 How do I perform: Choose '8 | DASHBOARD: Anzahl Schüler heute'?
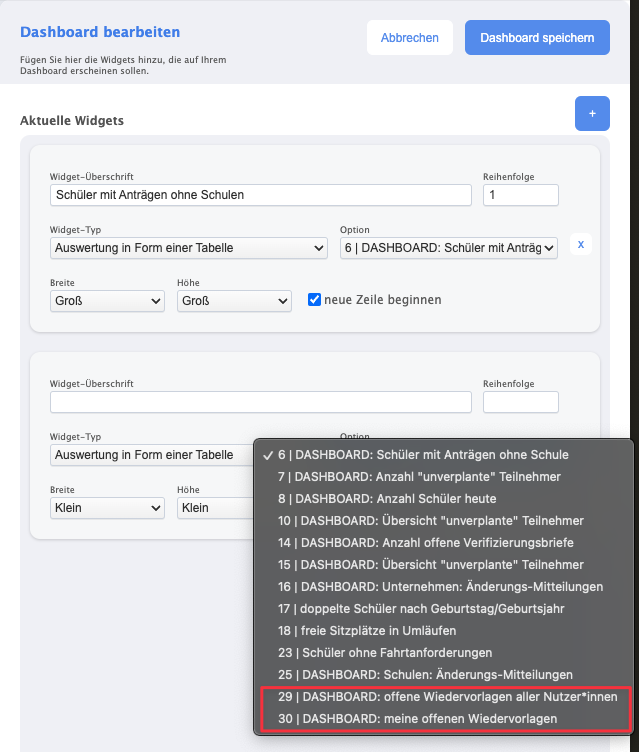pos(387,499)
